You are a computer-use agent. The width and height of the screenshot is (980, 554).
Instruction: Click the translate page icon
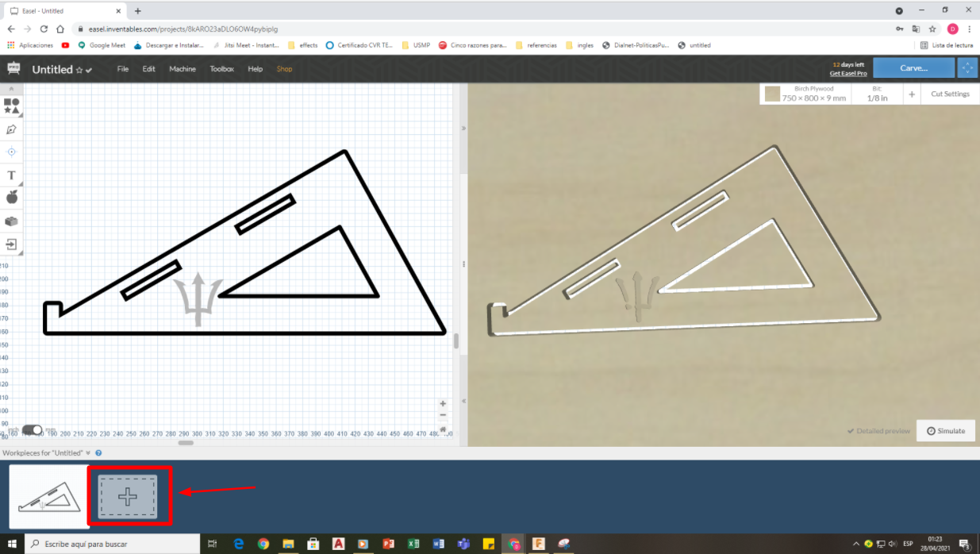click(x=916, y=29)
